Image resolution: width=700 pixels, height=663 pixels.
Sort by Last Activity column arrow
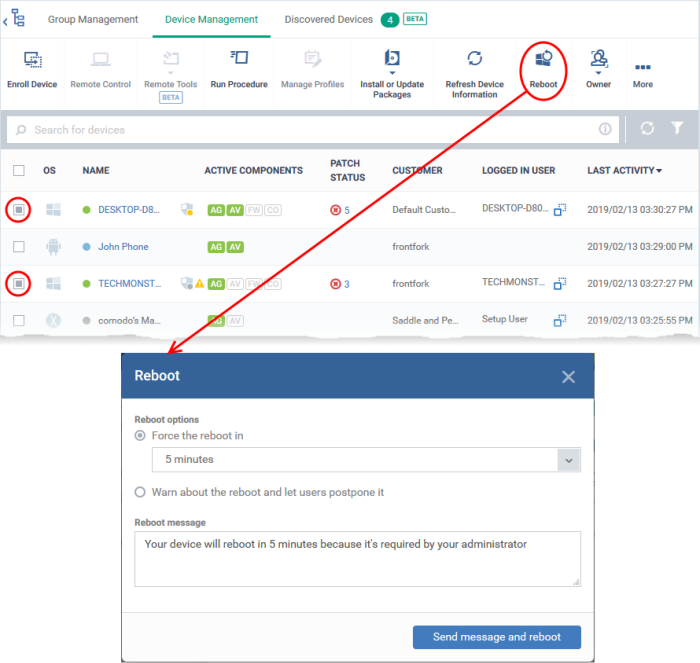point(659,171)
